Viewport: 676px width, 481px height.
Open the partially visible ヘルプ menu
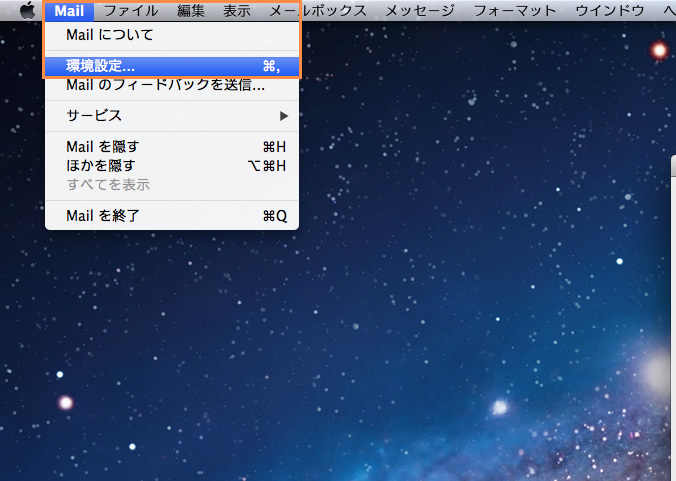click(x=669, y=11)
